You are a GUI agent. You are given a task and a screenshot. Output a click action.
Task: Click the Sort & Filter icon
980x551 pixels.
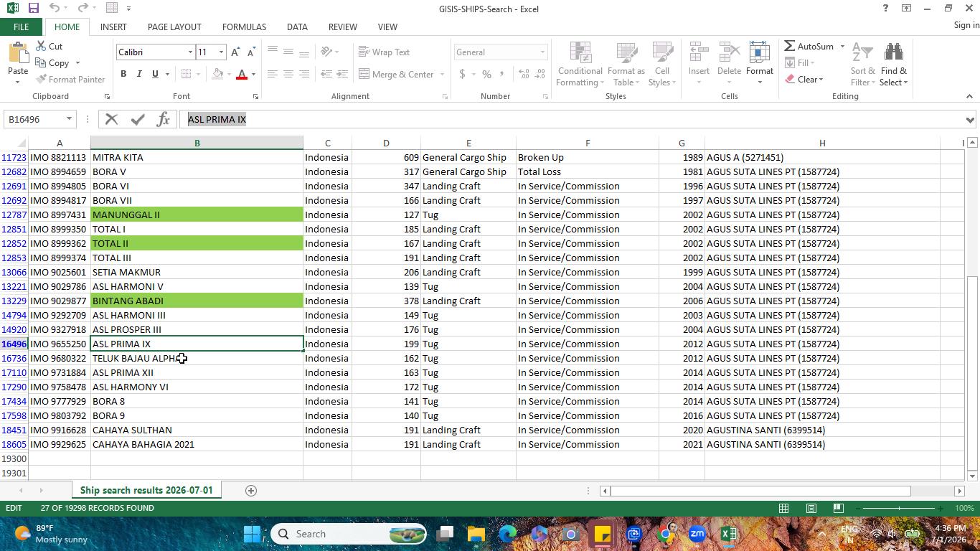pyautogui.click(x=862, y=54)
